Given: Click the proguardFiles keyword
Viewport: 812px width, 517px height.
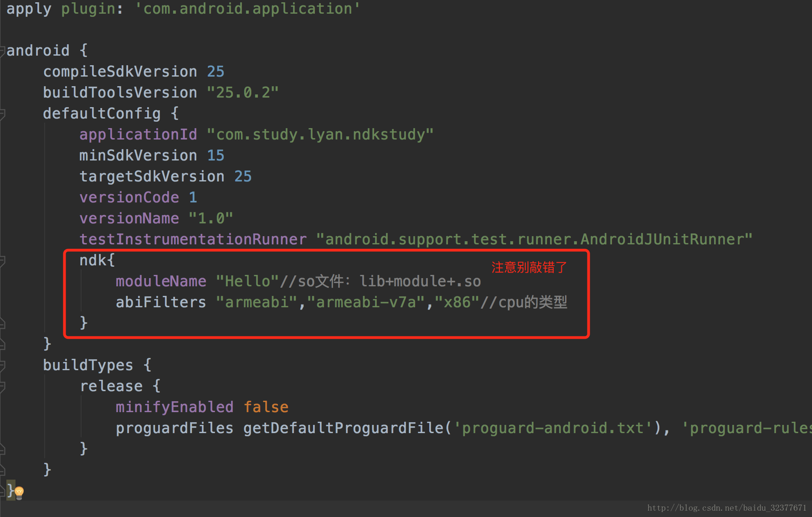Looking at the screenshot, I should [x=175, y=428].
